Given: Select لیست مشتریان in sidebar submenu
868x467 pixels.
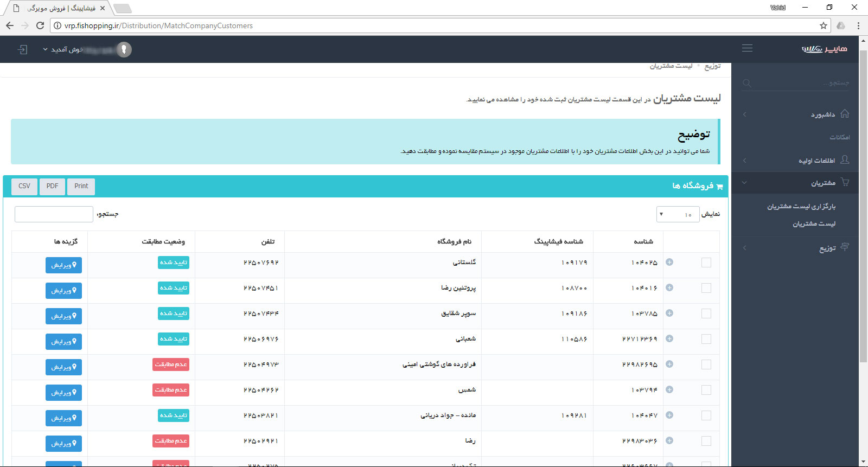Looking at the screenshot, I should (x=813, y=224).
